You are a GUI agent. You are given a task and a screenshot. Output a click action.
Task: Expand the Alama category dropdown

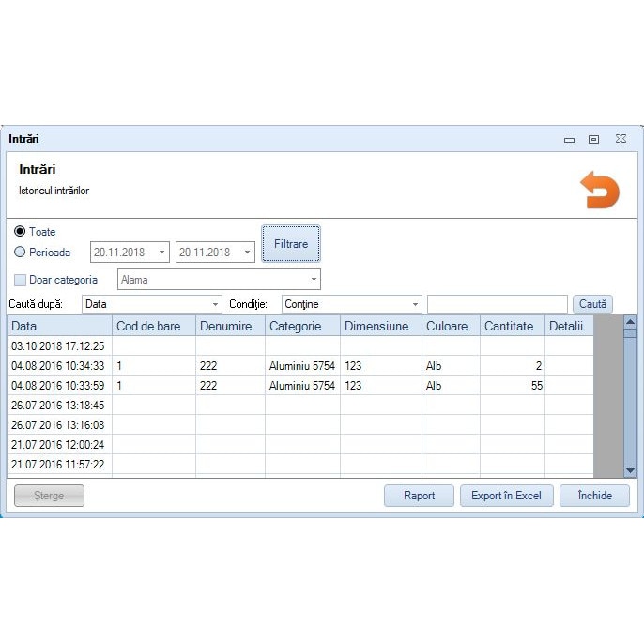pos(313,280)
